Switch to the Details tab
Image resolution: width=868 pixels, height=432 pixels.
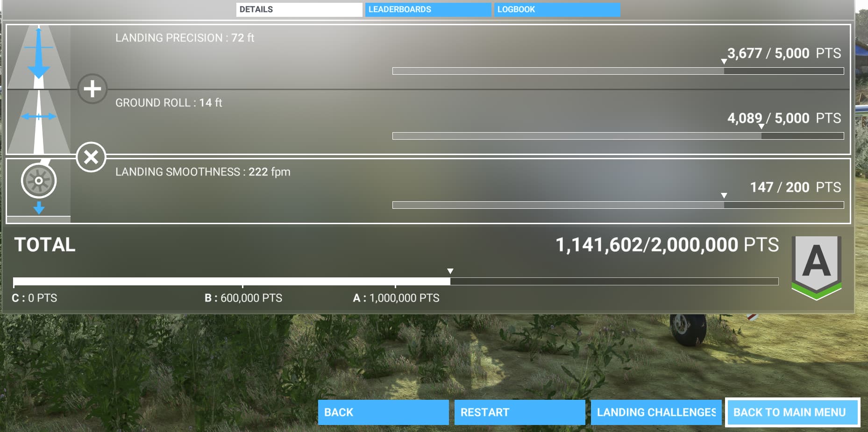(x=299, y=9)
